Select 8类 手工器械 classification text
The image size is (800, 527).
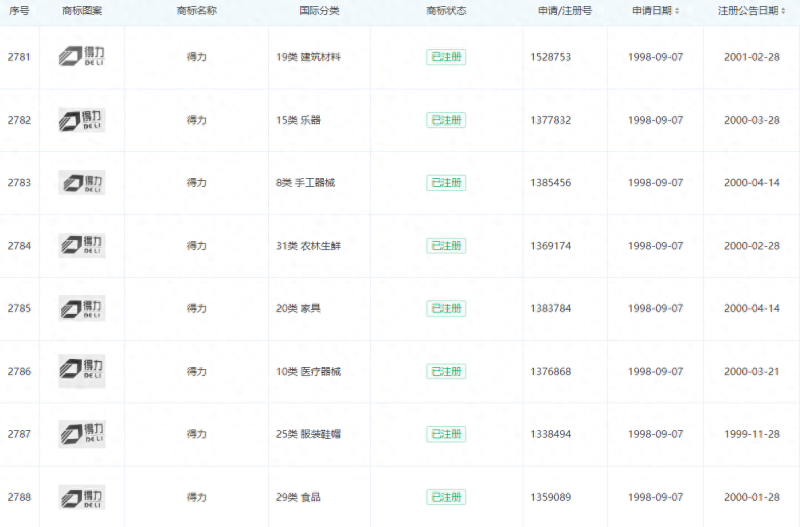click(x=308, y=183)
